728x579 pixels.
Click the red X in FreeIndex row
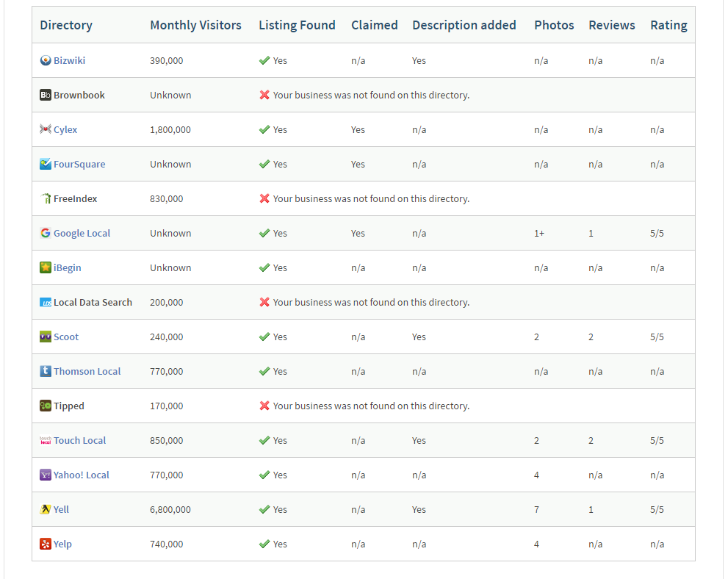[x=264, y=198]
